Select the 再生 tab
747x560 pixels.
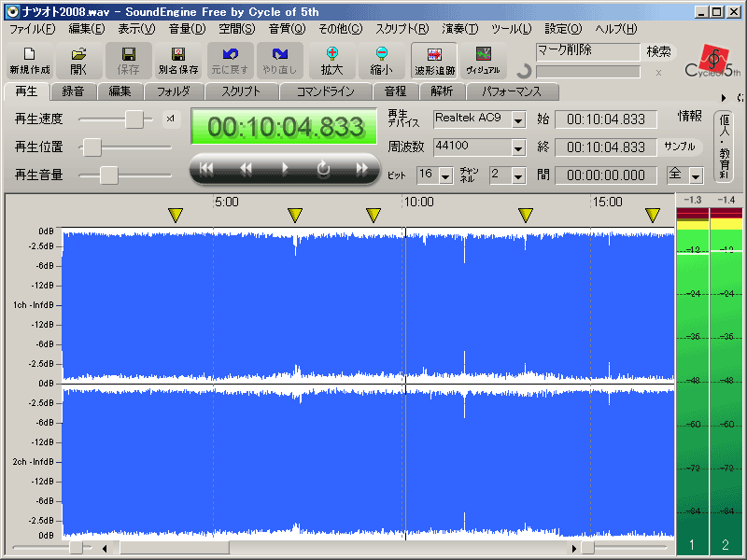[27, 91]
